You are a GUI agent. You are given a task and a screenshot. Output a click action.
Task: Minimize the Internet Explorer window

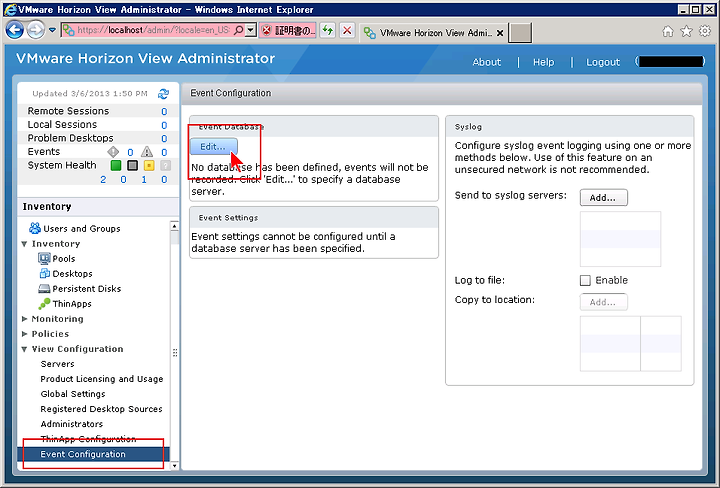tap(683, 9)
